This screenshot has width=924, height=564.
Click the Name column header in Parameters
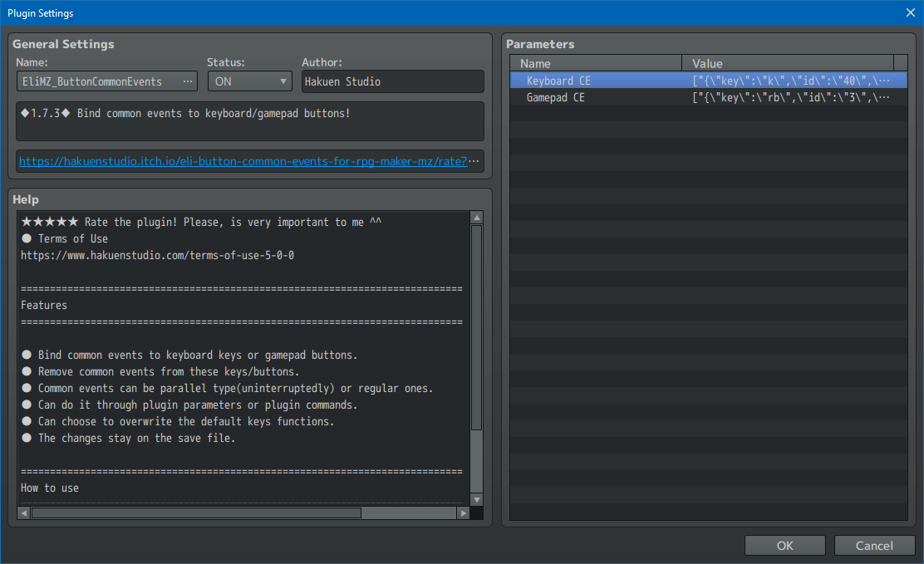click(596, 63)
